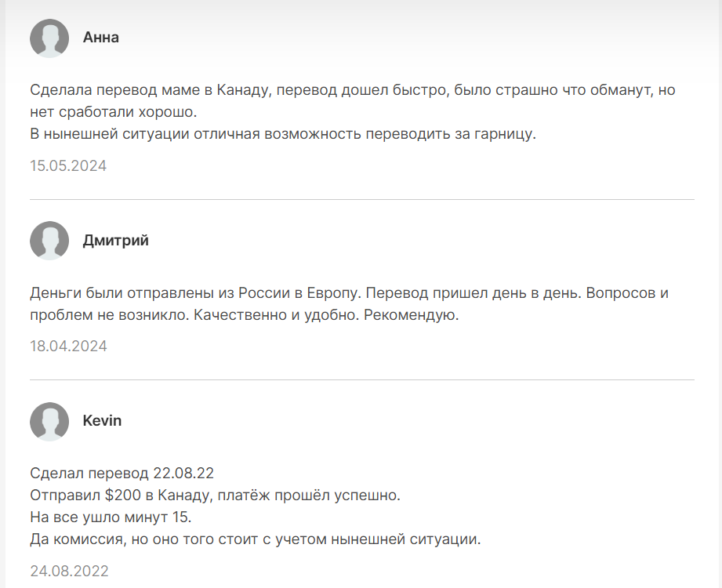722x588 pixels.
Task: Select the reviewer name Kevin
Action: point(103,421)
